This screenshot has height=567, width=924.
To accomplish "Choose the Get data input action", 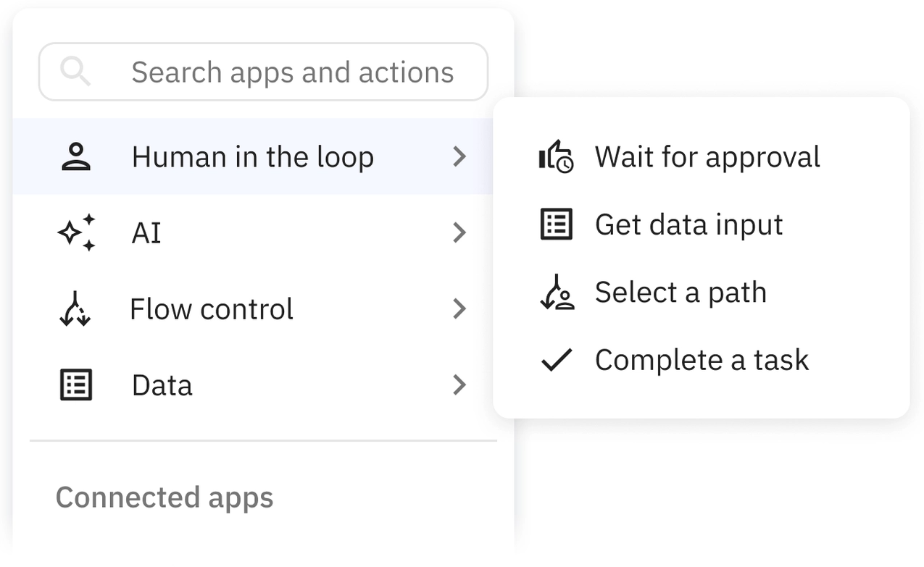I will click(x=688, y=224).
